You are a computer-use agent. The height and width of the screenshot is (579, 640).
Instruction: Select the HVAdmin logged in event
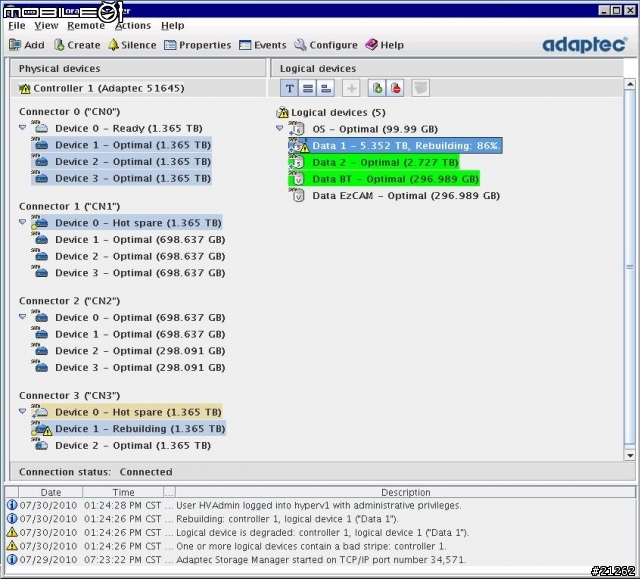click(x=320, y=505)
